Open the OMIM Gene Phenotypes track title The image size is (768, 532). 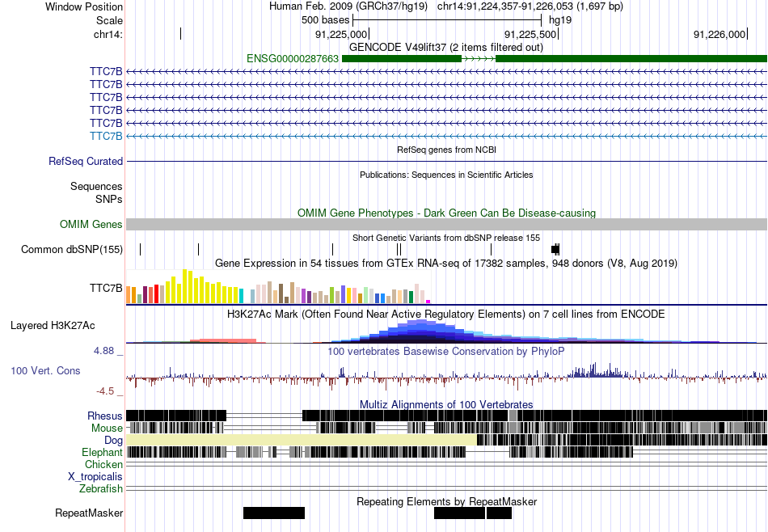tap(446, 213)
